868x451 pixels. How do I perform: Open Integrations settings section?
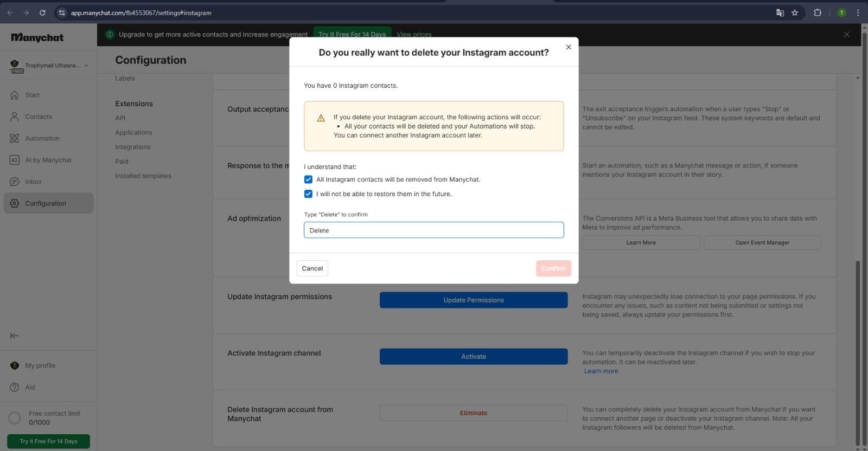[133, 147]
